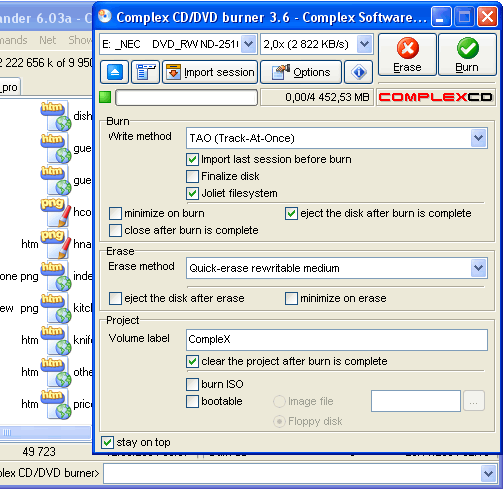The width and height of the screenshot is (504, 490).
Task: Toggle stay on top checkbox
Action: pos(107,443)
